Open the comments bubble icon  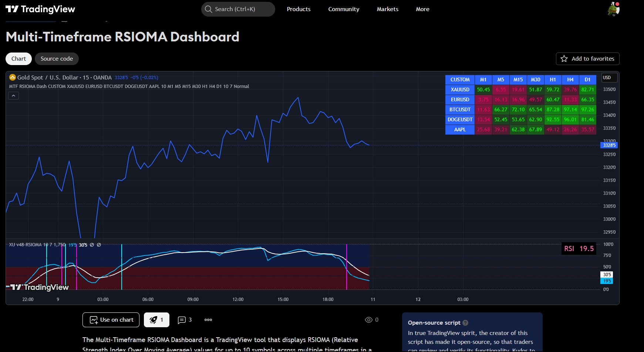click(x=182, y=320)
